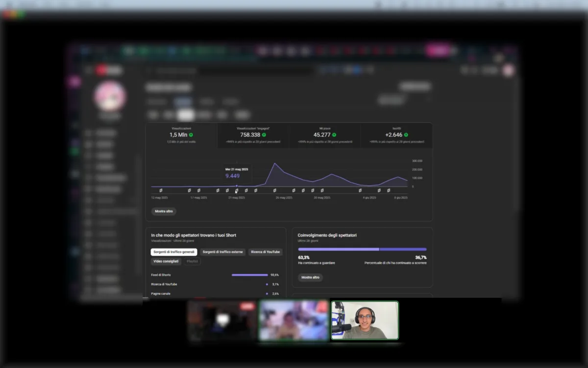
Task: Open the Shorts marker above the 21 mag 2025 label
Action: pos(237,190)
